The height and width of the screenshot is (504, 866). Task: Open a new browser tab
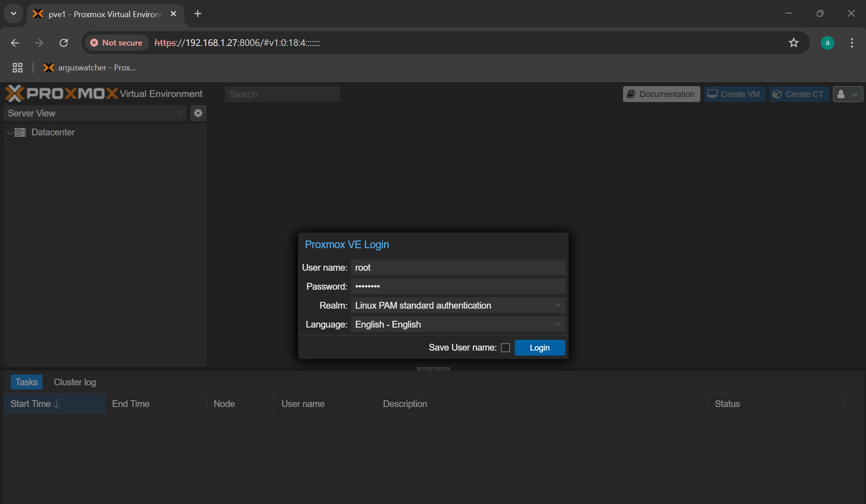pyautogui.click(x=198, y=14)
